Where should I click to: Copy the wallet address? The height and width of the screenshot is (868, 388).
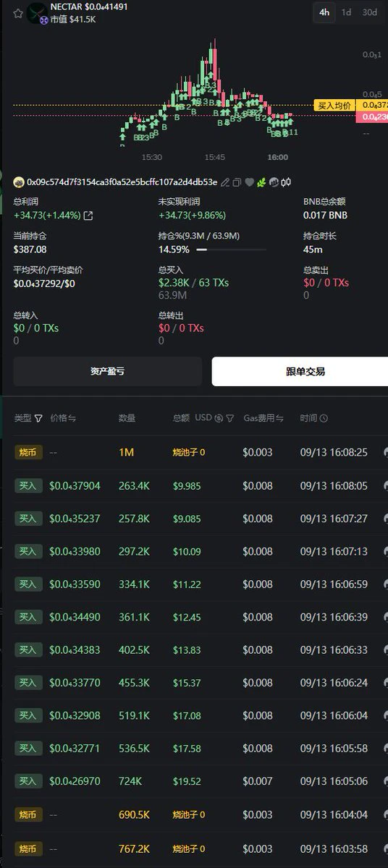click(x=237, y=182)
